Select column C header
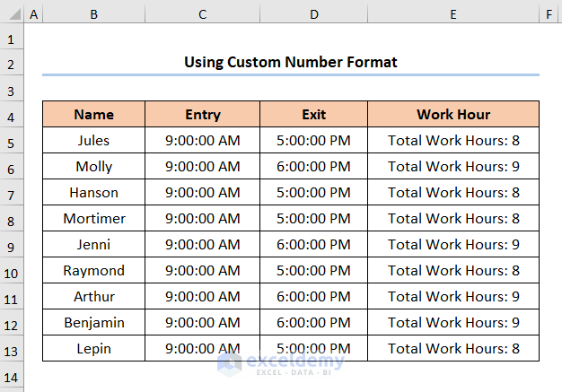The height and width of the screenshot is (392, 562). (203, 14)
